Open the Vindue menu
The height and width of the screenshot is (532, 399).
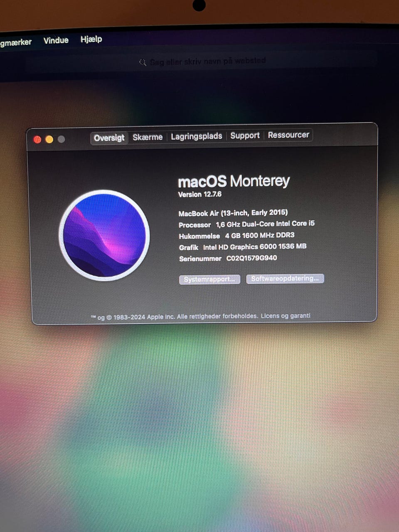coord(56,40)
